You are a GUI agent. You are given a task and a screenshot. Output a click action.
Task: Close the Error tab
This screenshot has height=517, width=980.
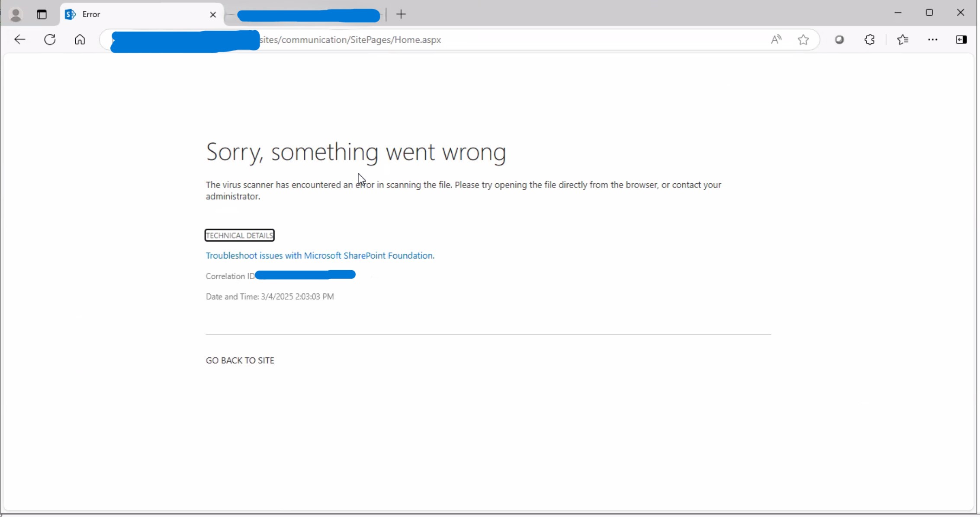click(213, 15)
